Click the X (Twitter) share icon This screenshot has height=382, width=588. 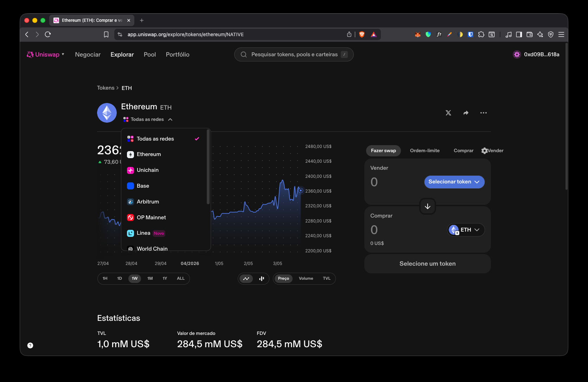pyautogui.click(x=448, y=113)
